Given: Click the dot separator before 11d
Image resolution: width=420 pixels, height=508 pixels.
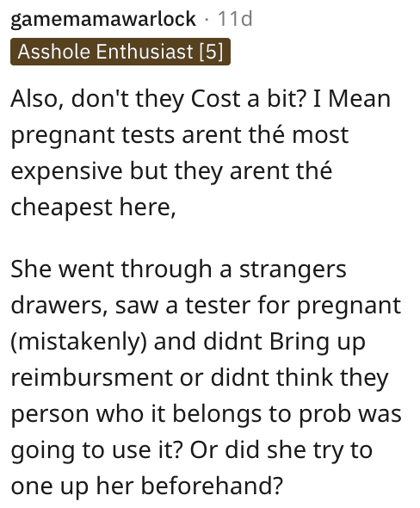Looking at the screenshot, I should tap(207, 20).
